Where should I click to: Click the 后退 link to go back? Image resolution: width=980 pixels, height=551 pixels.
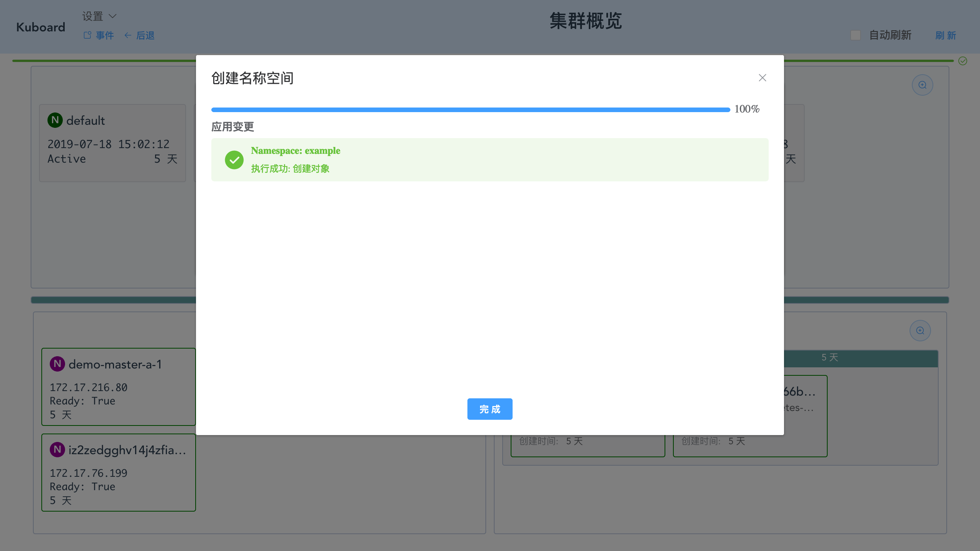pos(145,35)
